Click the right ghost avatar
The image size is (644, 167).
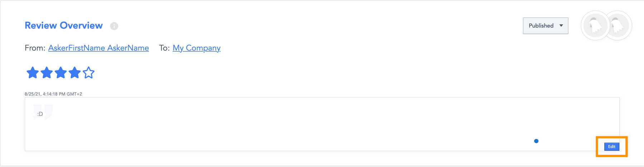618,26
